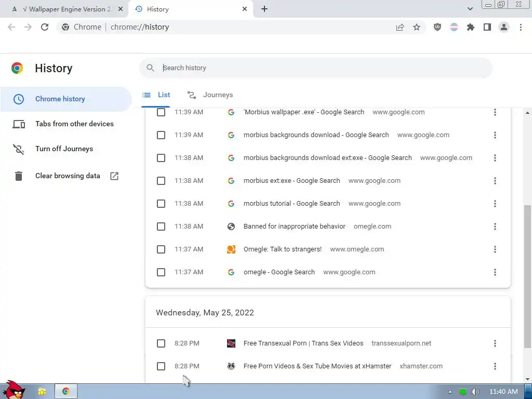
Task: Check the morbius ext:exe entry checkbox
Action: [x=161, y=181]
